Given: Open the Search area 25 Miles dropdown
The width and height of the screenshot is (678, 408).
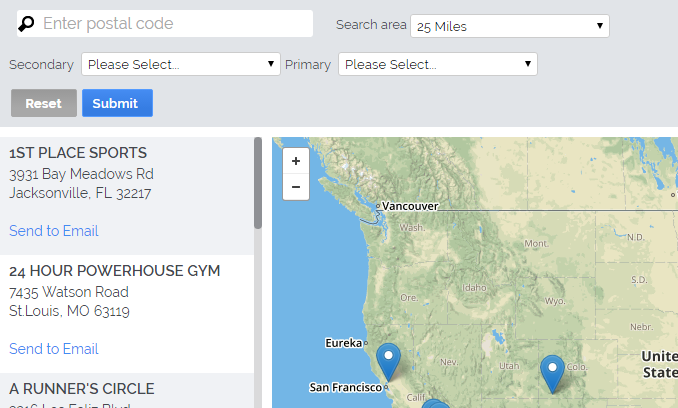Looking at the screenshot, I should (510, 26).
